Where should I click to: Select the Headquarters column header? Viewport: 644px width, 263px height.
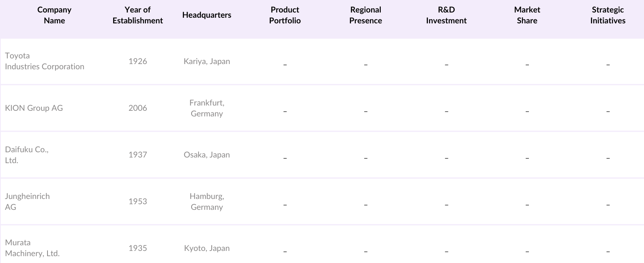coord(206,15)
